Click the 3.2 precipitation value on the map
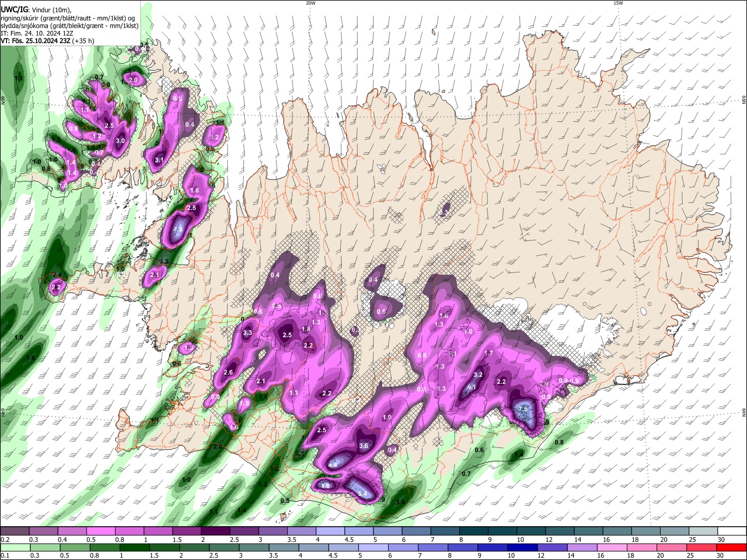747x560 pixels. [x=478, y=374]
